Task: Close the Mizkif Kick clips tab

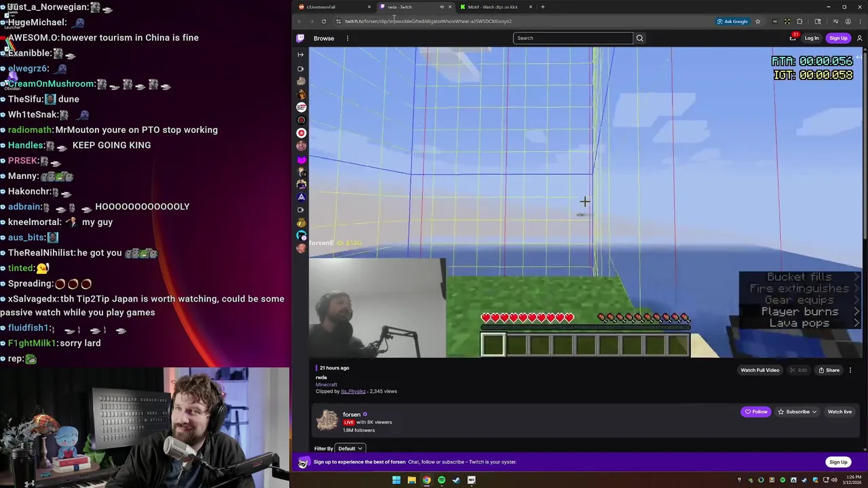Action: [531, 7]
